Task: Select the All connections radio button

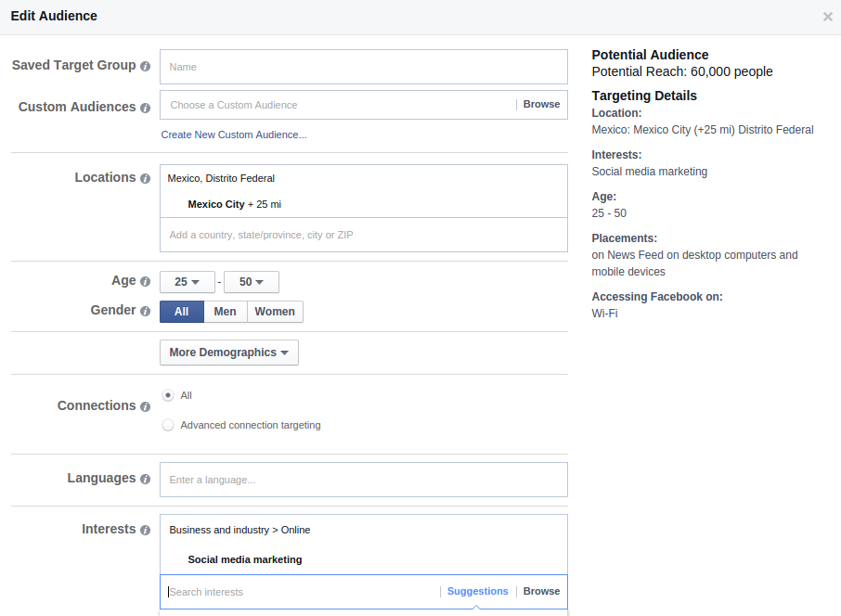Action: pyautogui.click(x=168, y=395)
